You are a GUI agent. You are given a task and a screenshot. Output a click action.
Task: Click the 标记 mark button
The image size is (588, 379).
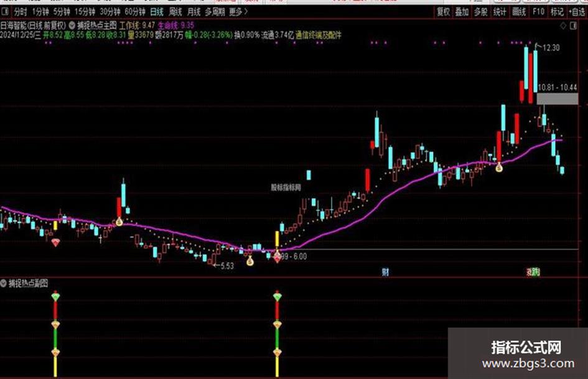click(557, 12)
